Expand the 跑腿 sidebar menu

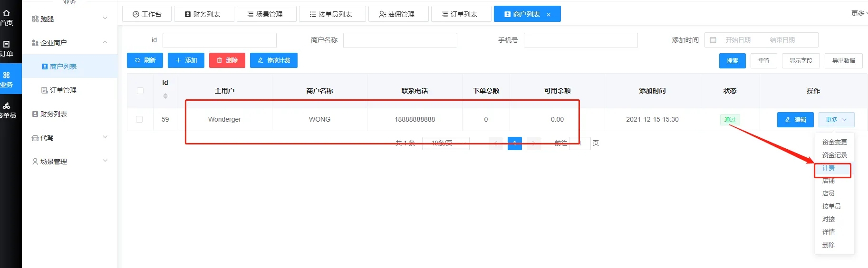69,19
